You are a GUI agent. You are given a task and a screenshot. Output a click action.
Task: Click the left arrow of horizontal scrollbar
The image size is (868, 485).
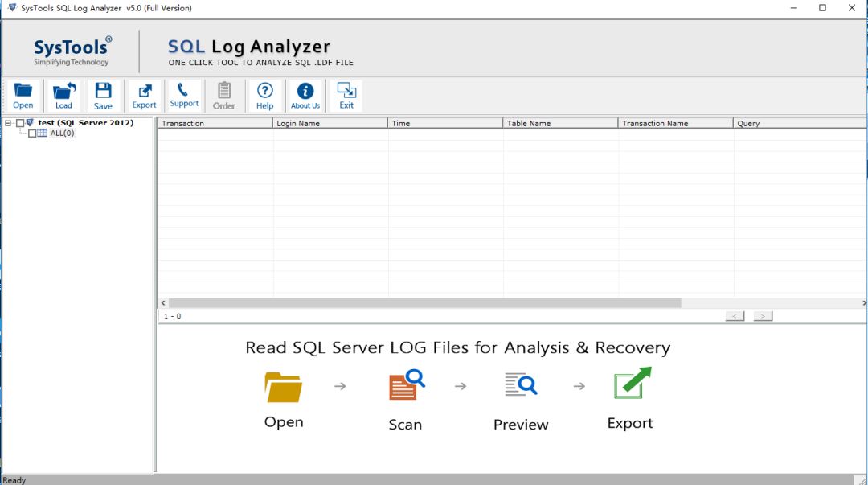coord(162,303)
